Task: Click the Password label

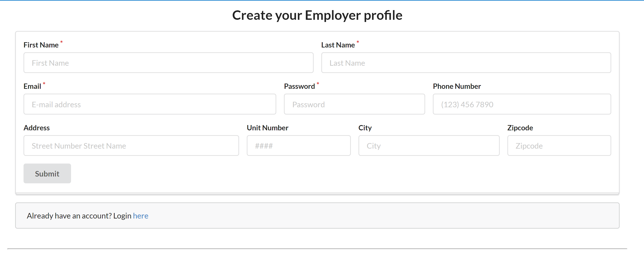Action: click(x=299, y=86)
